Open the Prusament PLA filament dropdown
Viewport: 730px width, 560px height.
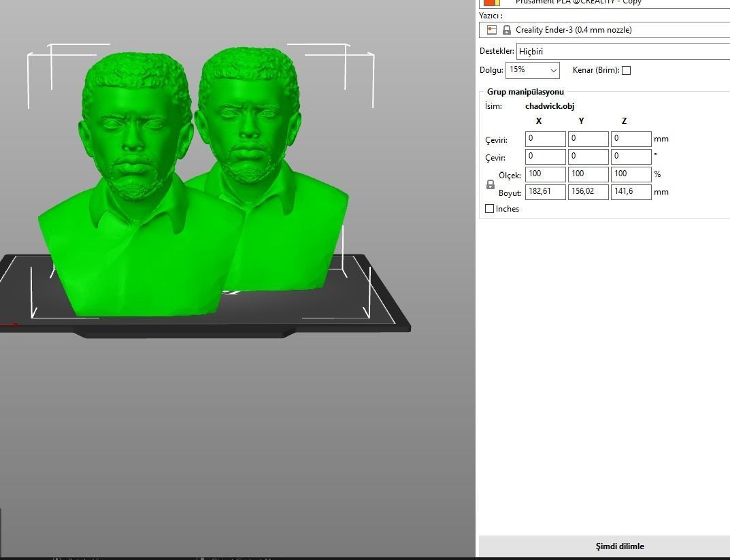tap(604, 3)
